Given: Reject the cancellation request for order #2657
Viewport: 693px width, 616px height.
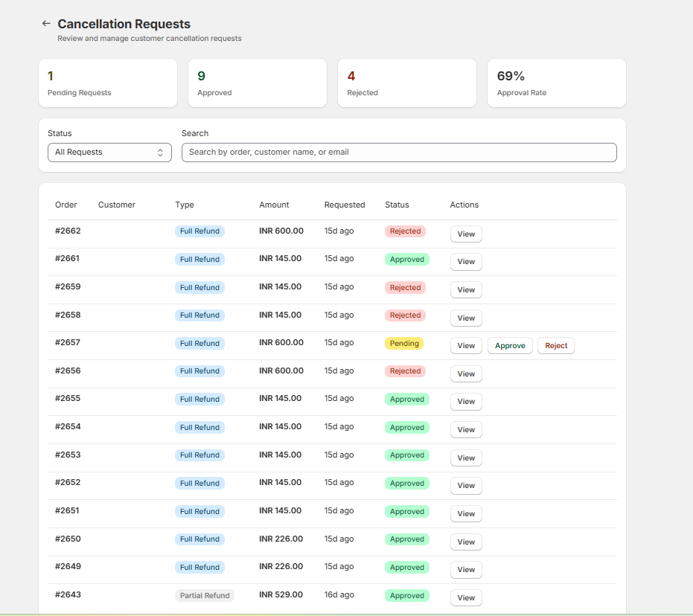Looking at the screenshot, I should (x=555, y=345).
